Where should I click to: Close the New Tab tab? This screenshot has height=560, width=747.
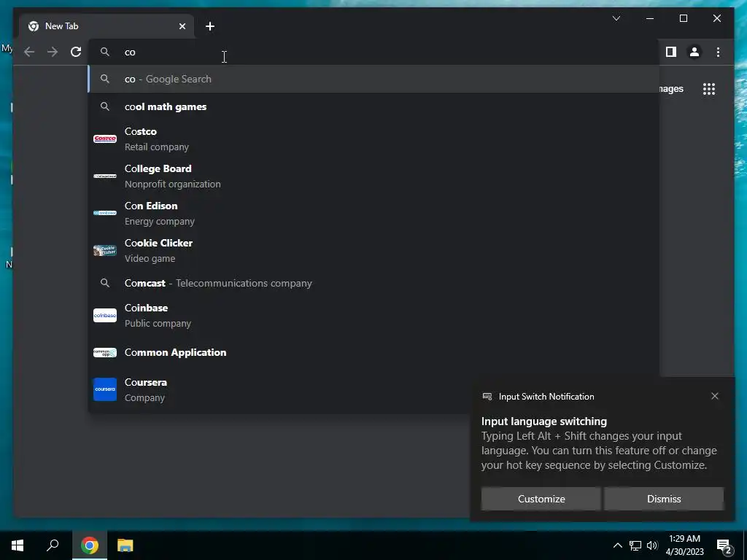point(182,26)
